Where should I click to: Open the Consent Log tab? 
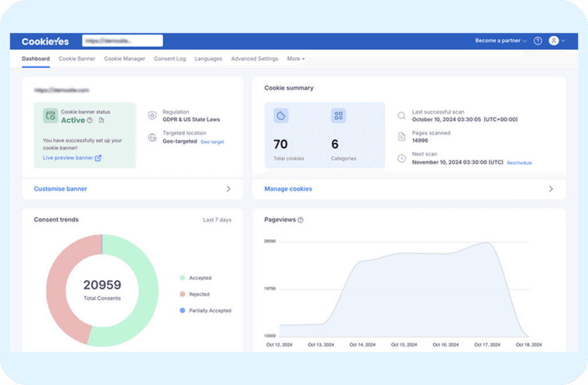170,59
